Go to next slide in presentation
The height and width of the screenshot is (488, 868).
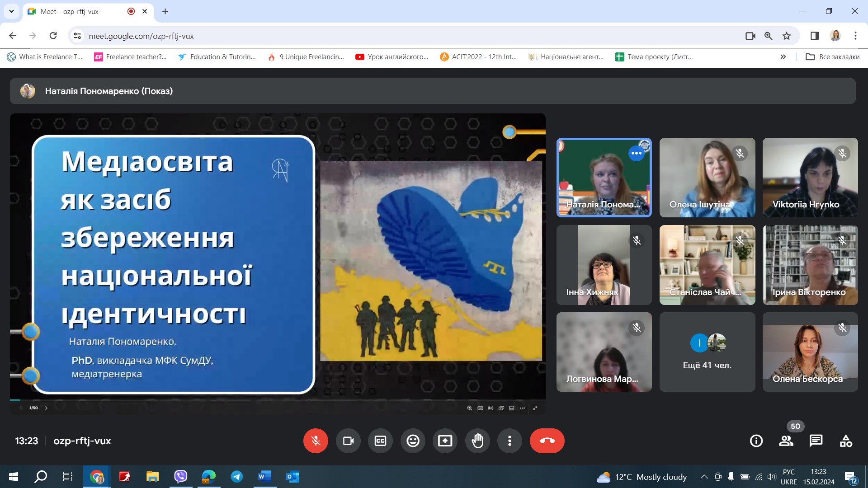click(46, 408)
